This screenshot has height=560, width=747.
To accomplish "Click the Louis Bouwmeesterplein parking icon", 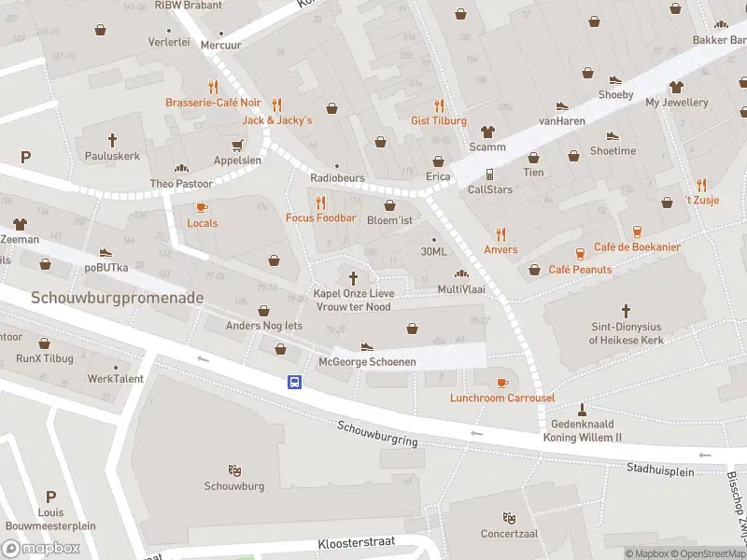I will coord(51,497).
